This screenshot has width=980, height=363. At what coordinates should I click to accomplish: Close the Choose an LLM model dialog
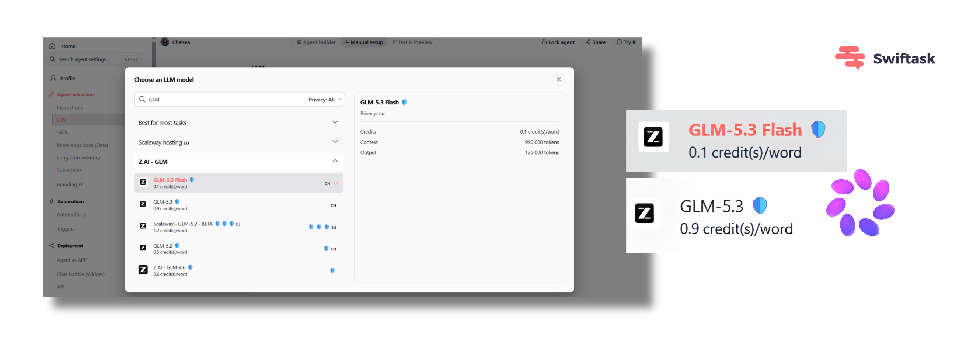pyautogui.click(x=558, y=79)
